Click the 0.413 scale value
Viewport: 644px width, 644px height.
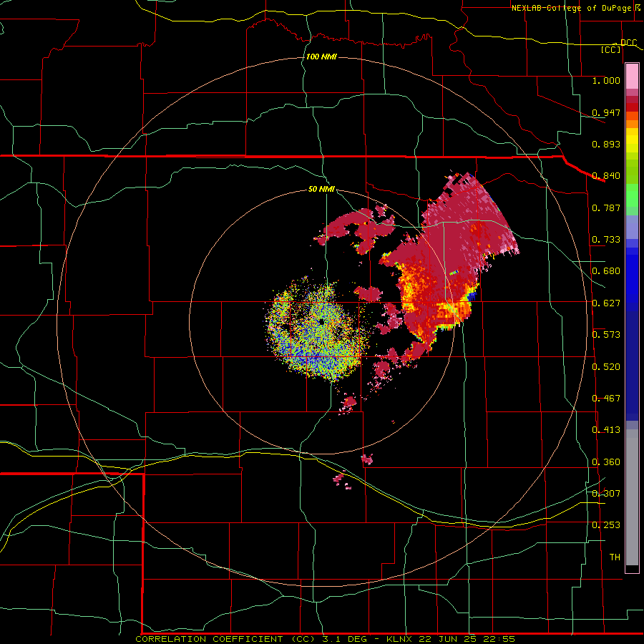tap(606, 430)
